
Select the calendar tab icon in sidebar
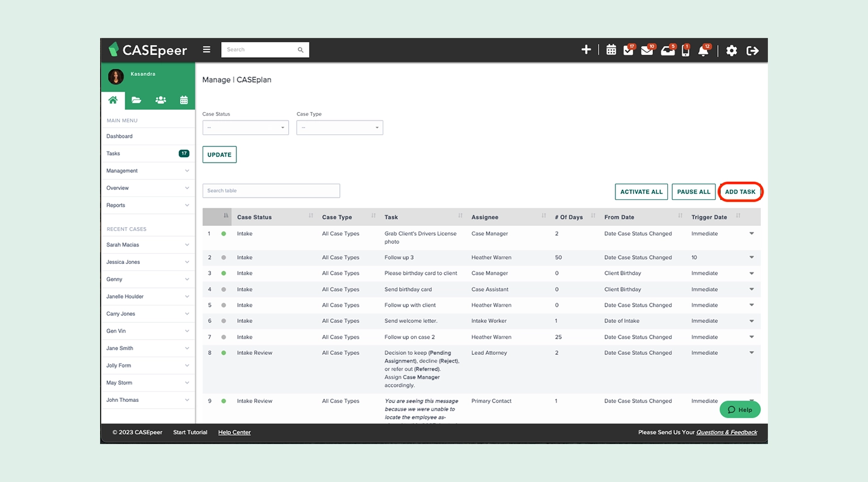click(184, 100)
